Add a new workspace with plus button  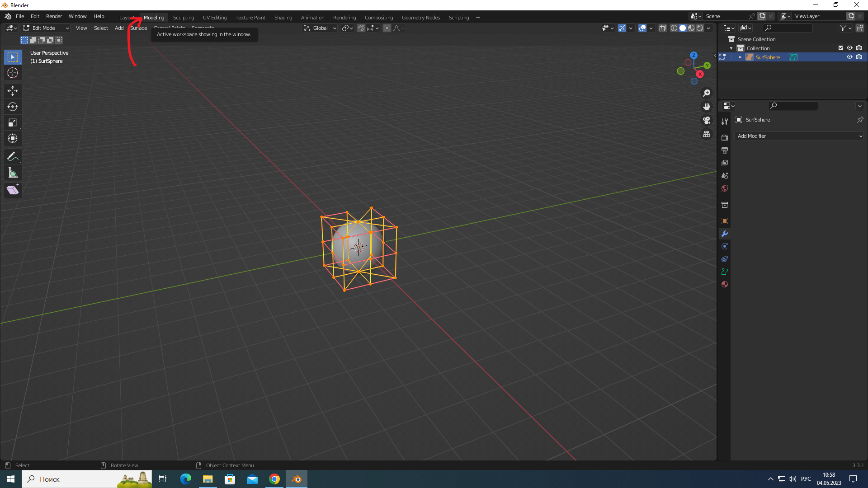(478, 18)
